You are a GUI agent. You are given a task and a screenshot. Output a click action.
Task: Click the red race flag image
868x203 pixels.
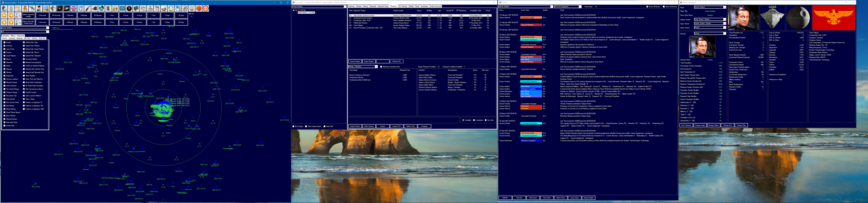(x=834, y=18)
